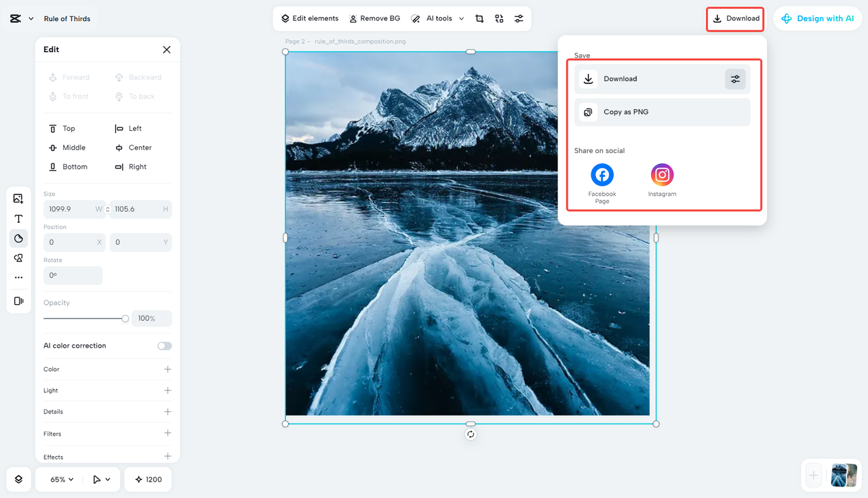Screen dimensions: 868x498
Task: Click the three-dots more tools icon
Action: tap(18, 276)
